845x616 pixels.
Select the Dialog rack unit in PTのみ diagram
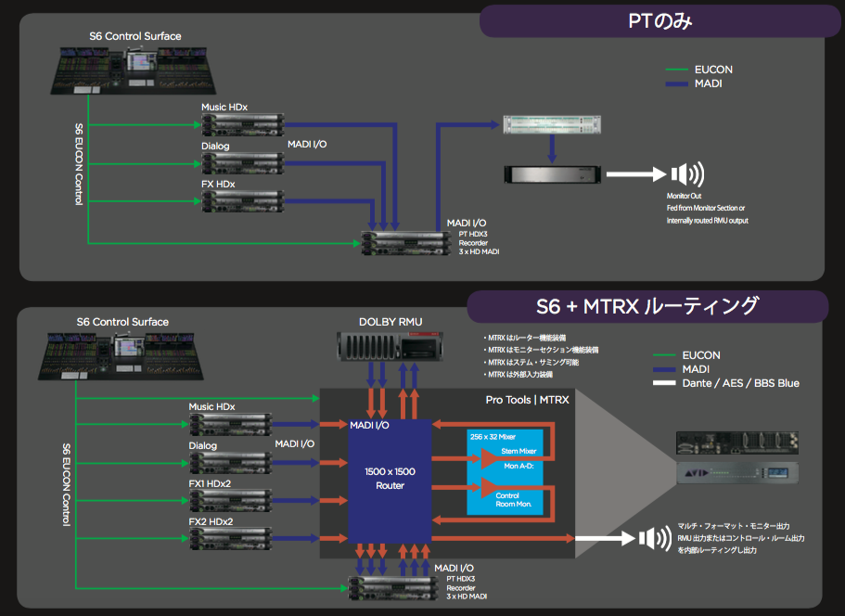(x=243, y=163)
